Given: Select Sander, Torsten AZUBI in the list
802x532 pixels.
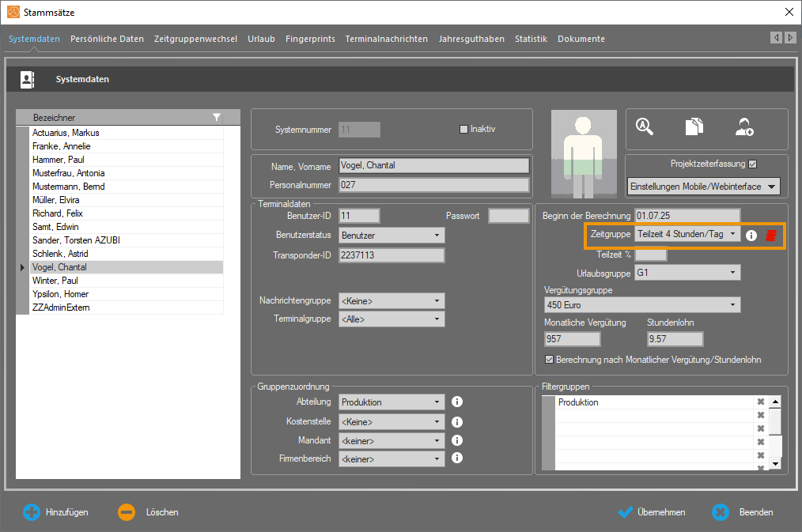Looking at the screenshot, I should pos(76,240).
